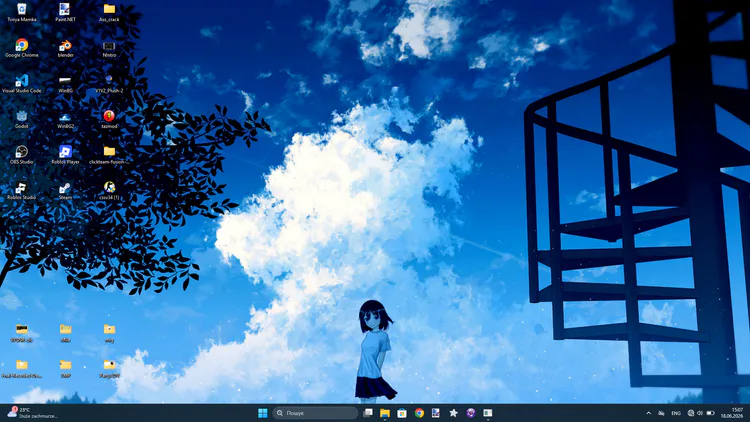Select the desktop icon with the penguin

click(109, 190)
